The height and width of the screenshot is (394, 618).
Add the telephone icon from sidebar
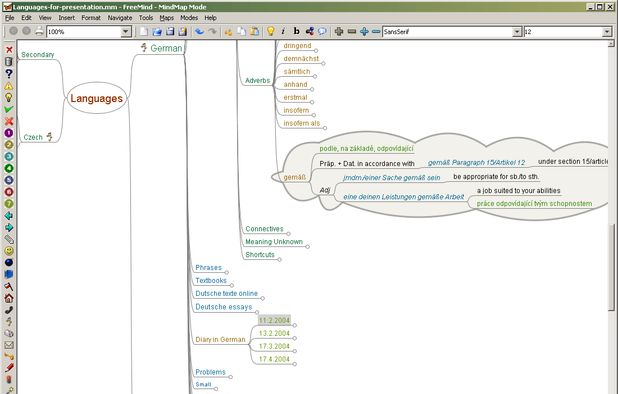tap(9, 310)
